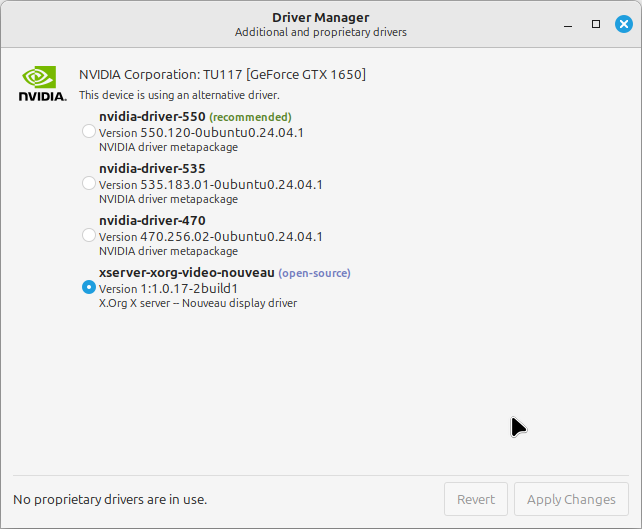Viewport: 642px width, 529px height.
Task: Click NVIDIA driver metapackage under driver-550
Action: coord(168,147)
